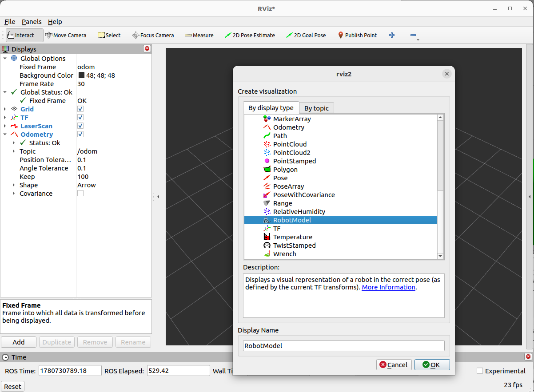Select the Interact tool

[24, 35]
